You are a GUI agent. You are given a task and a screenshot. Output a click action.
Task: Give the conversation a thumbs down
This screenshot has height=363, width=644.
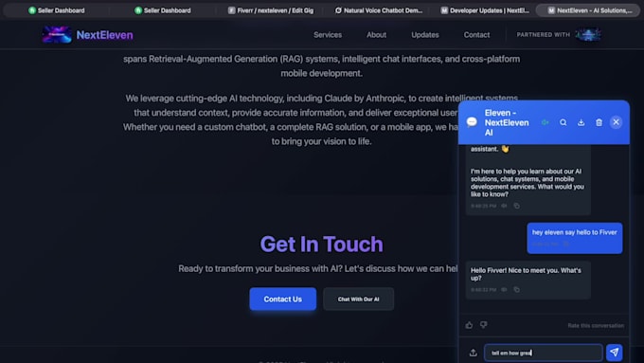tap(484, 325)
